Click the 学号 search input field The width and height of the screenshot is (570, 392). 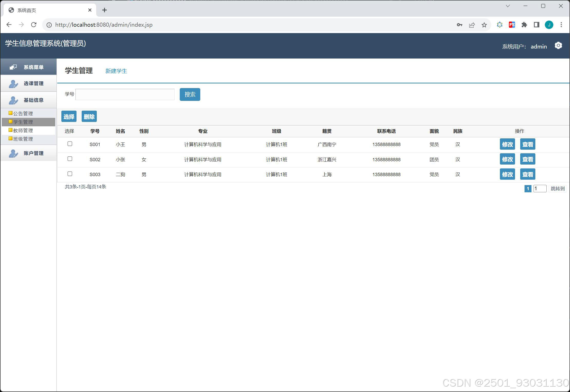pyautogui.click(x=125, y=94)
